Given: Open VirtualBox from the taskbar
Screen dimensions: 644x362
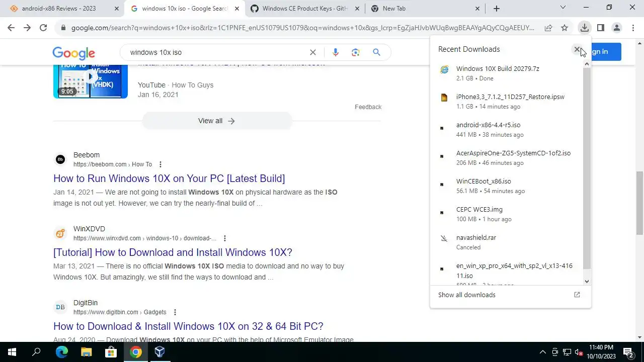Looking at the screenshot, I should click(x=160, y=352).
